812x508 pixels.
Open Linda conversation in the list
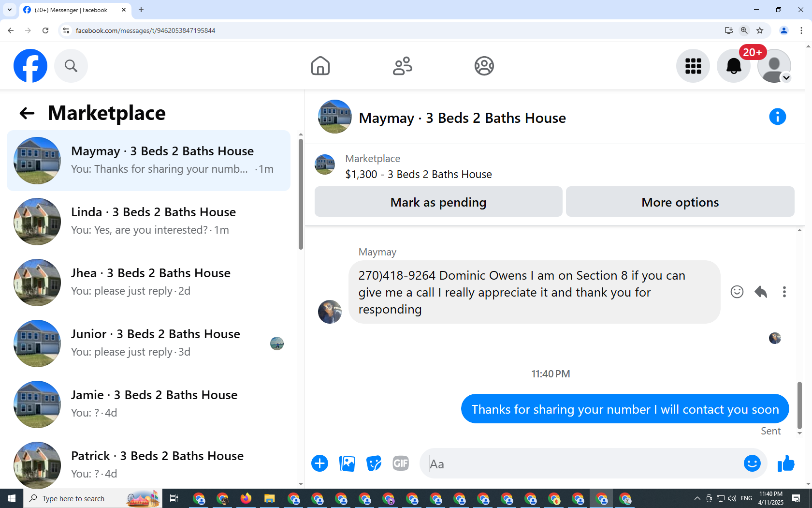[x=149, y=222]
